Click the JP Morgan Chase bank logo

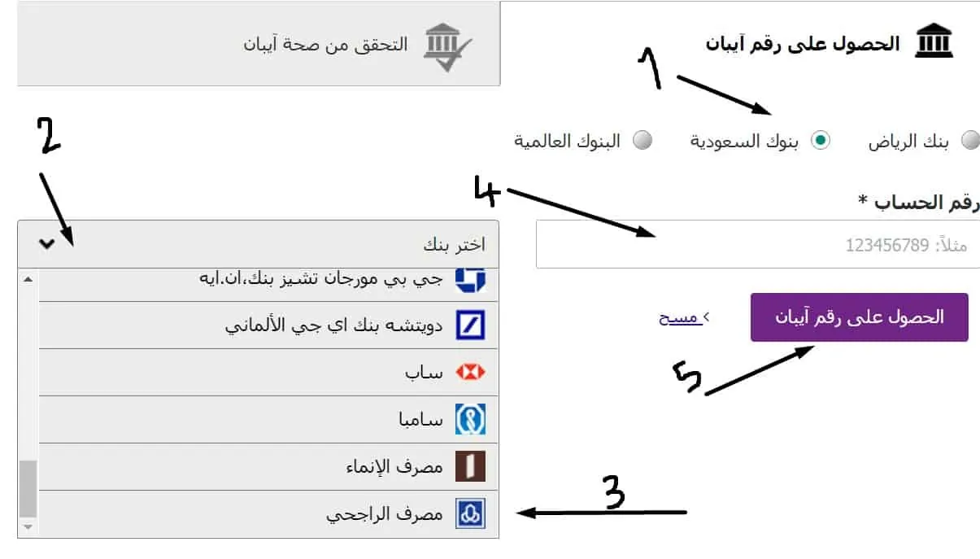point(469,278)
